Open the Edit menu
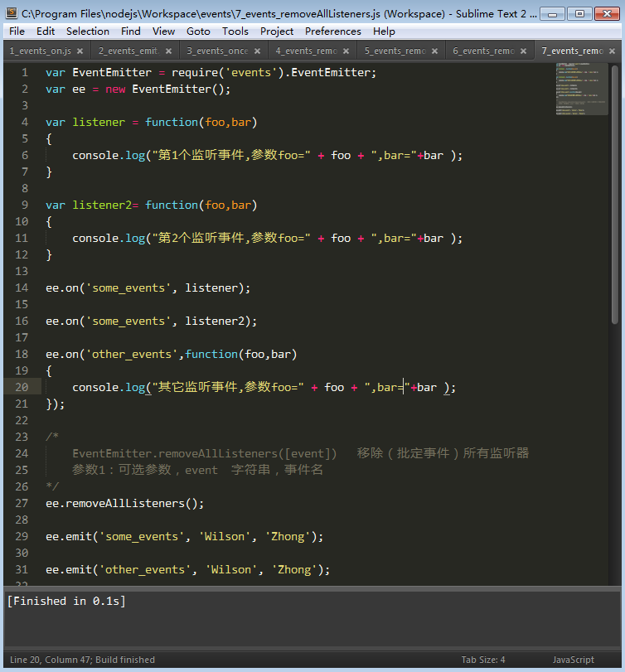 46,31
